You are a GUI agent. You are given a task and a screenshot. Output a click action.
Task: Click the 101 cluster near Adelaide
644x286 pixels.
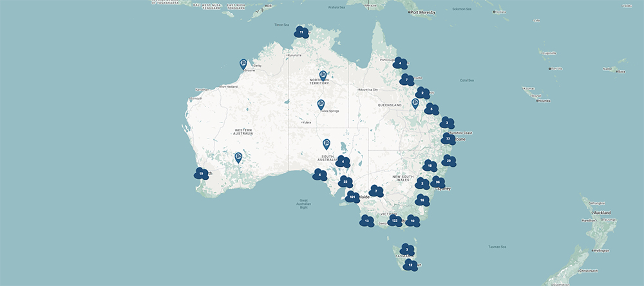(352, 197)
